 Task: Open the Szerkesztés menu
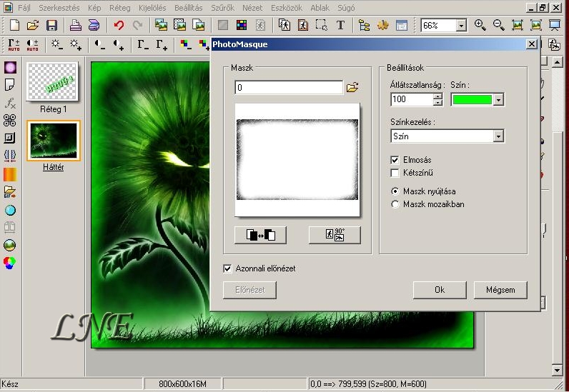59,8
